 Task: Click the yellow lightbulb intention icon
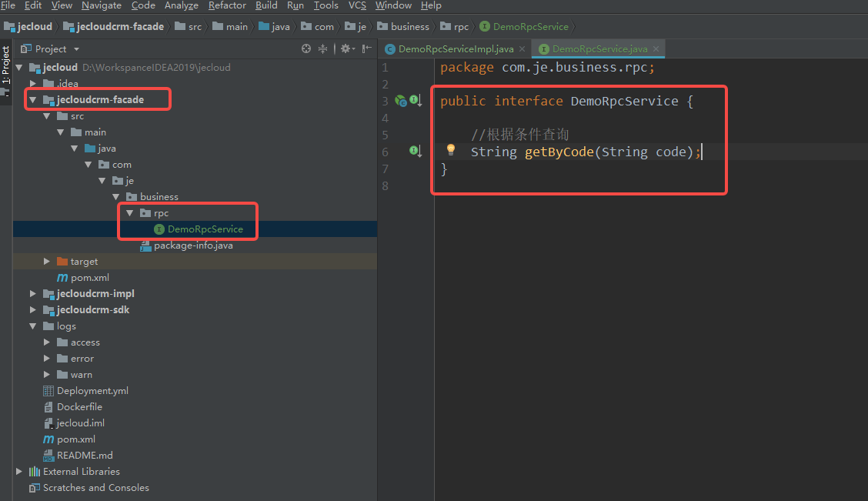451,150
